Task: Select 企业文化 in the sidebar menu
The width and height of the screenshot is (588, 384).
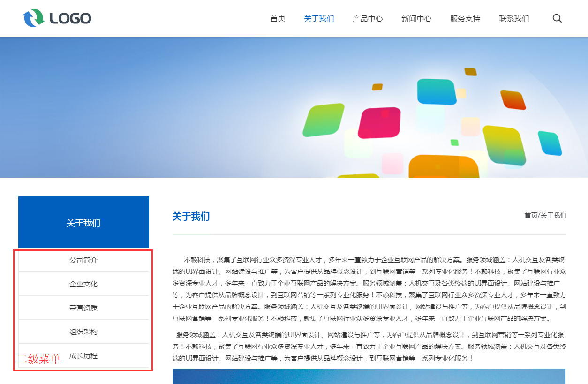Action: click(x=83, y=284)
